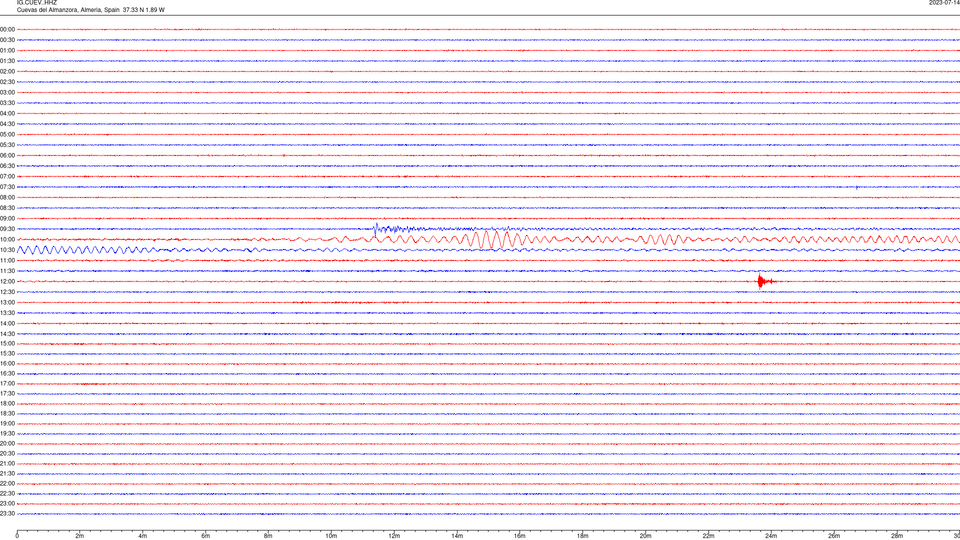Select the 07:30 trace time label
960x540 pixels.
pyautogui.click(x=7, y=187)
